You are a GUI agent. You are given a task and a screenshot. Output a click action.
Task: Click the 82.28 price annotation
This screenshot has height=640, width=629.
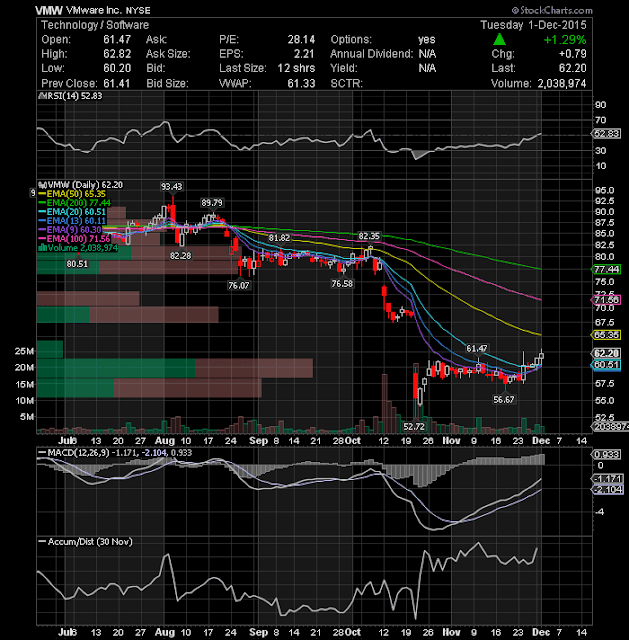pyautogui.click(x=180, y=256)
